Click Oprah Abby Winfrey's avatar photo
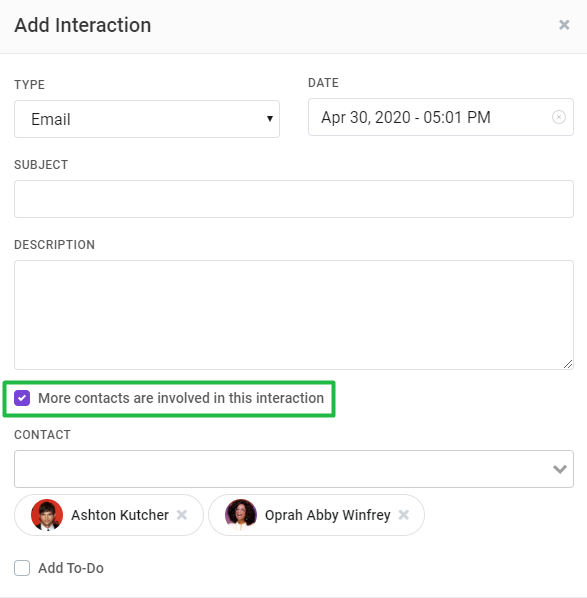587x598 pixels. [241, 515]
